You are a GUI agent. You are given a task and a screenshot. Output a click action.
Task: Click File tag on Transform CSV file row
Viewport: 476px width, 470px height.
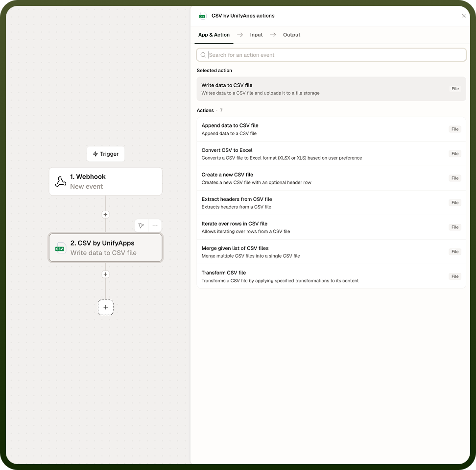pos(455,276)
